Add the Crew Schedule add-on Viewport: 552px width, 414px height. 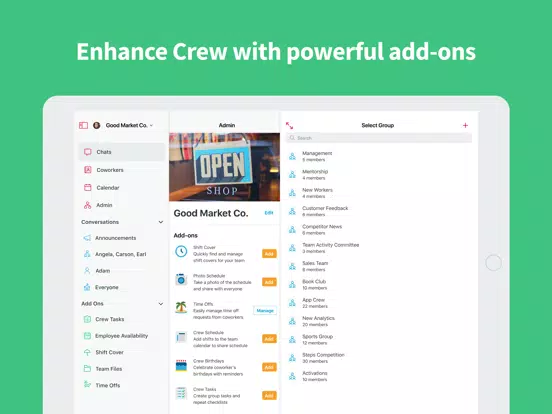click(x=269, y=339)
